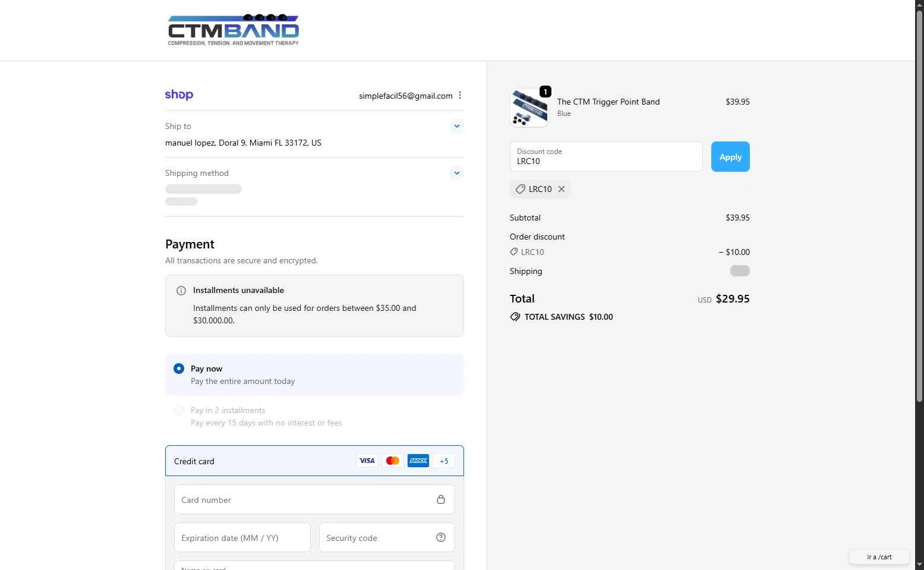
Task: Focus the Security code field
Action: pos(387,537)
